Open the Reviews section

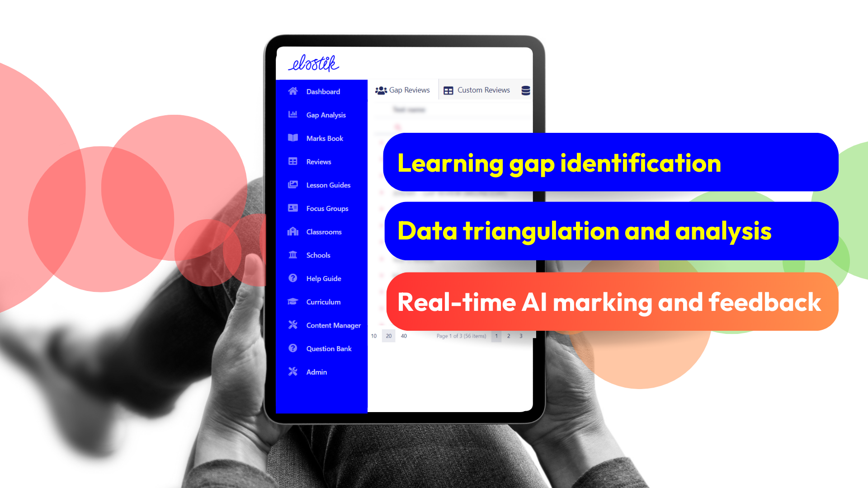pos(318,161)
